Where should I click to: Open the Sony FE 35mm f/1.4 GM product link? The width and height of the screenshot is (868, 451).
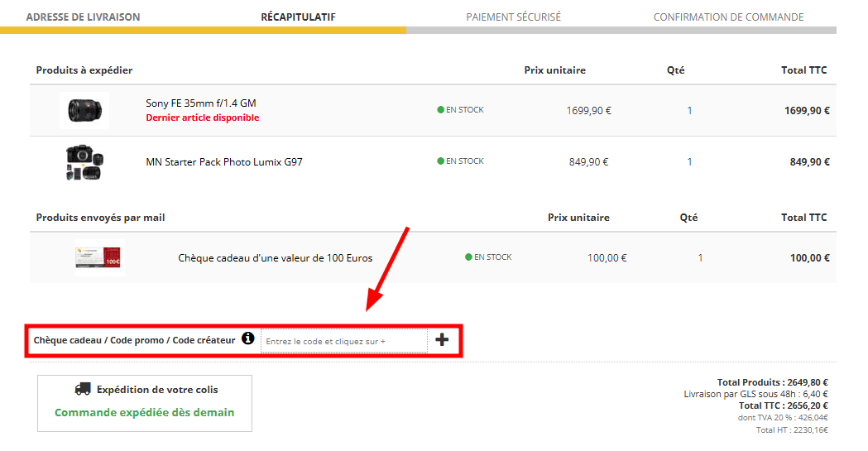[201, 103]
